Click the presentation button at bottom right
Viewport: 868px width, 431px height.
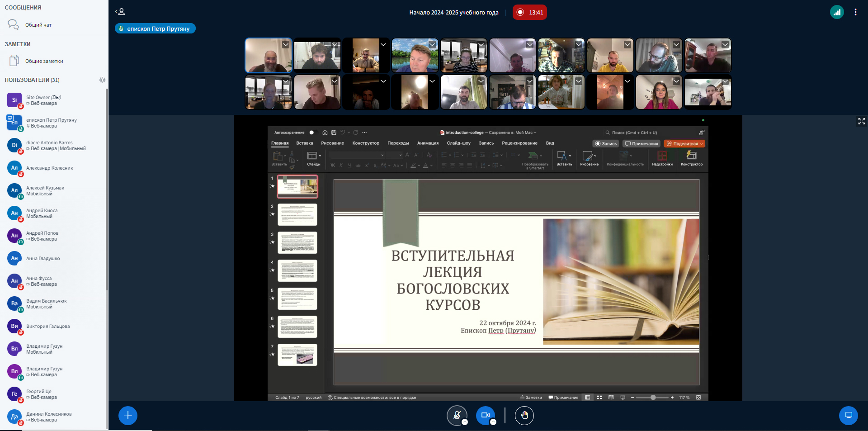848,415
